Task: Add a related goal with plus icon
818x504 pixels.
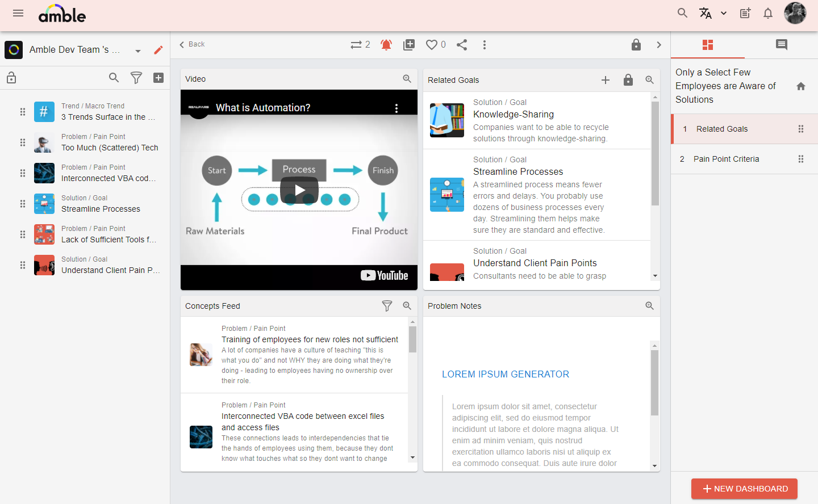Action: pos(606,80)
